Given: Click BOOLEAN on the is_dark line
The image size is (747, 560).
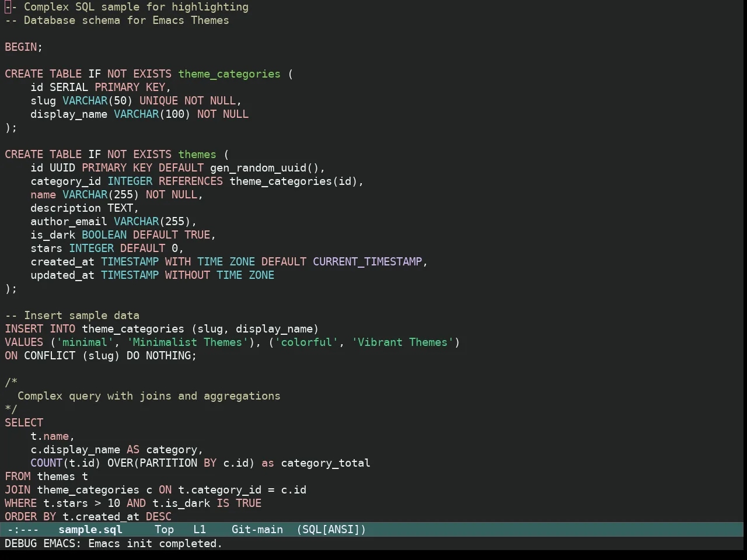Looking at the screenshot, I should [104, 235].
